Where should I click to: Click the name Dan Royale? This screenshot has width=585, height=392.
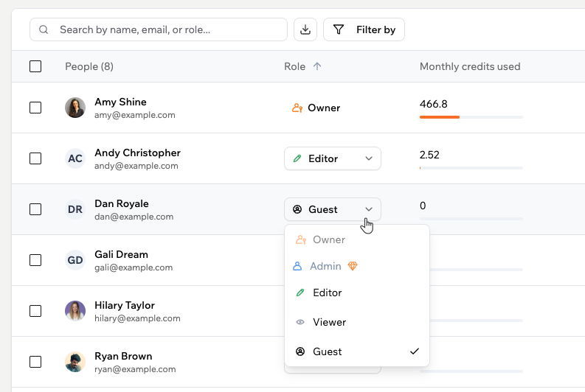click(121, 203)
